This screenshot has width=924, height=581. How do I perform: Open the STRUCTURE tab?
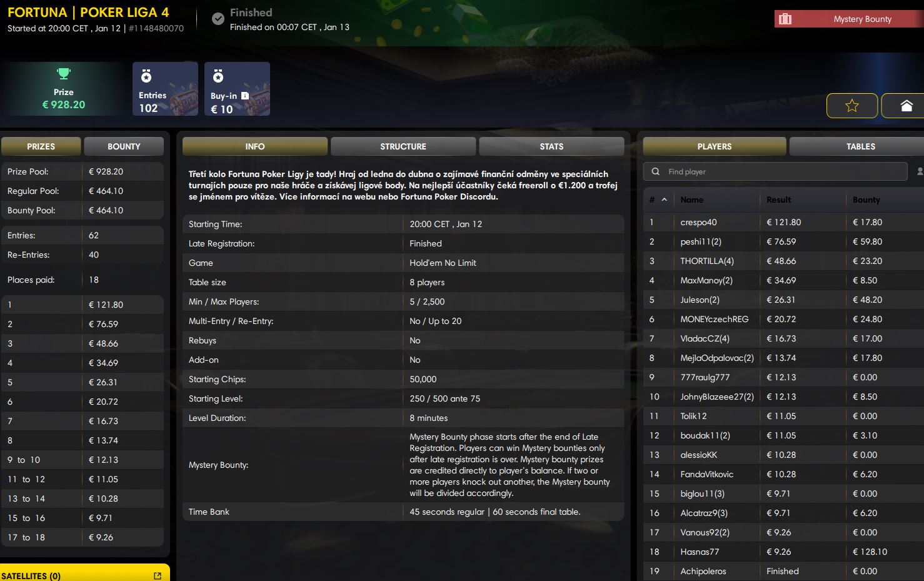[403, 146]
